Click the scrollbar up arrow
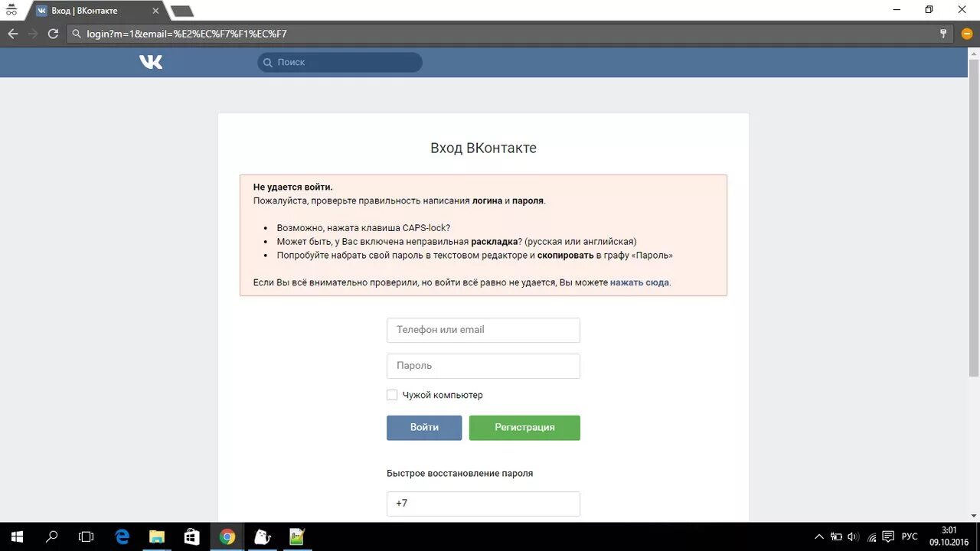Viewport: 980px width, 551px height. (974, 53)
